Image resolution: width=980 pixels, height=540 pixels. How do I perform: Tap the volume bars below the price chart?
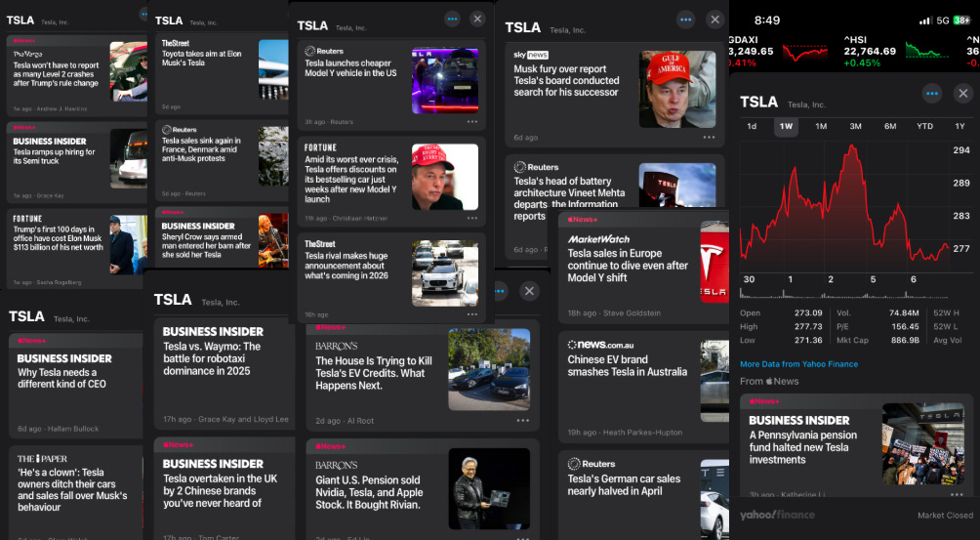[844, 293]
